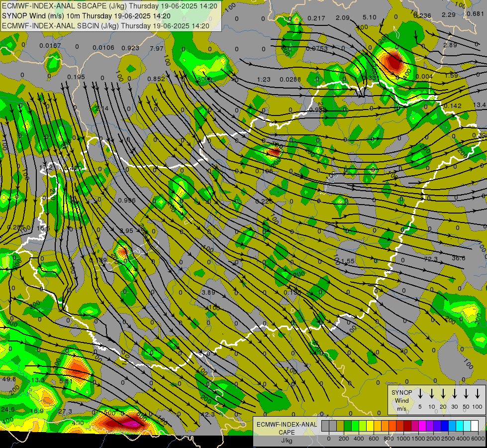Pick the dark red swatch above the 1000 label
Screen dimensions: 487x448
[x=407, y=426]
